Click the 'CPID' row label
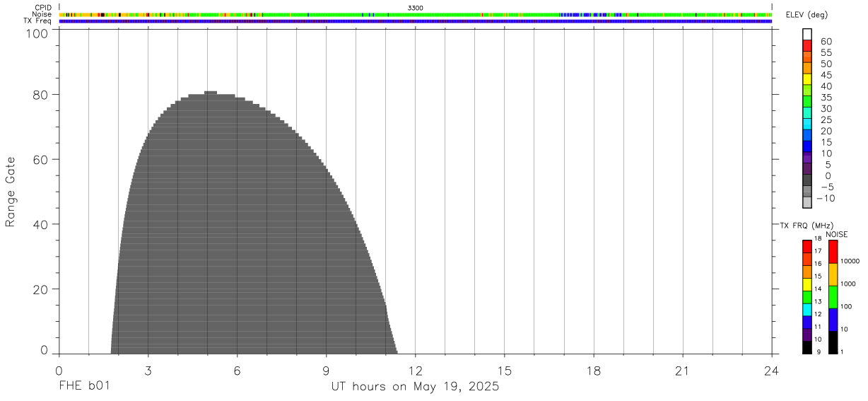Screen dimensions: 868x401 tap(43, 8)
